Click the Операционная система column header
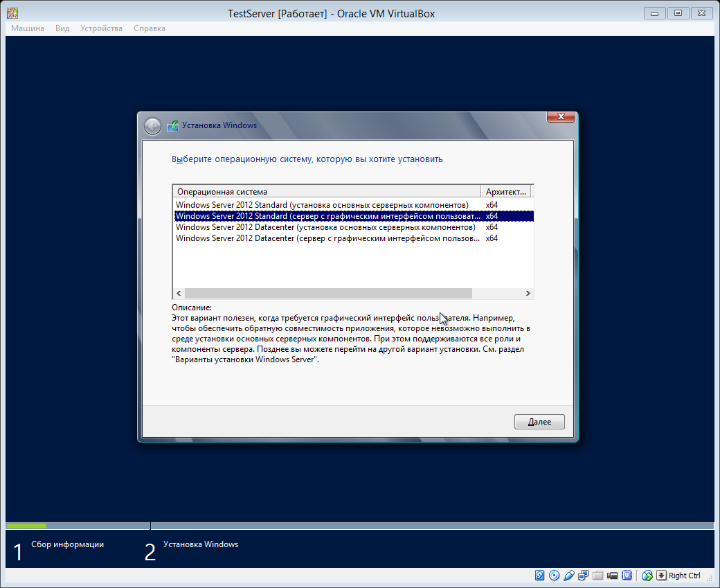The width and height of the screenshot is (720, 588). (x=327, y=192)
